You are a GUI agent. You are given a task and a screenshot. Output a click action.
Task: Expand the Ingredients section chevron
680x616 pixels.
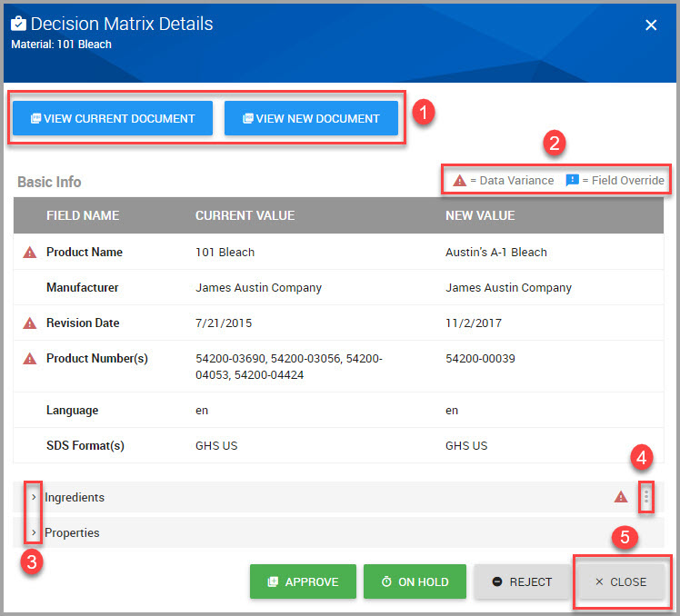(x=34, y=497)
